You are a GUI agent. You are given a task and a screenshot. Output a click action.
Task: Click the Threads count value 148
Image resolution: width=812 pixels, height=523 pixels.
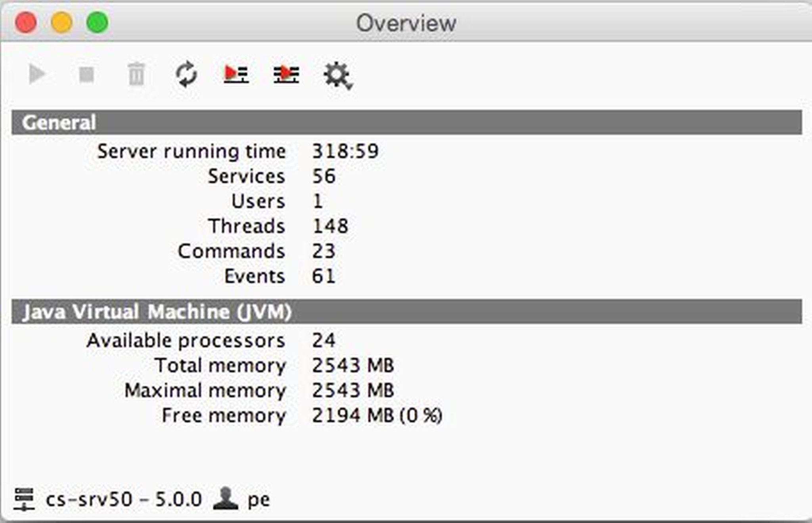click(x=330, y=226)
